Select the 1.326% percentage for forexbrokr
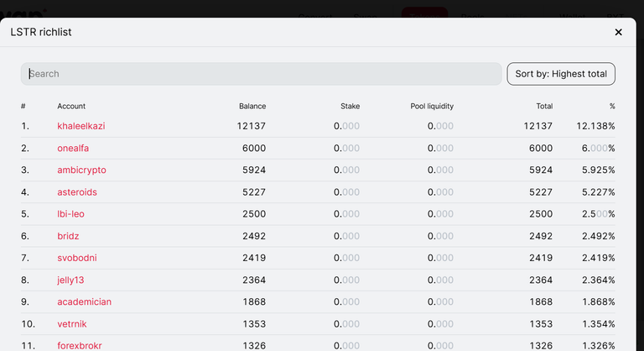 (x=599, y=346)
